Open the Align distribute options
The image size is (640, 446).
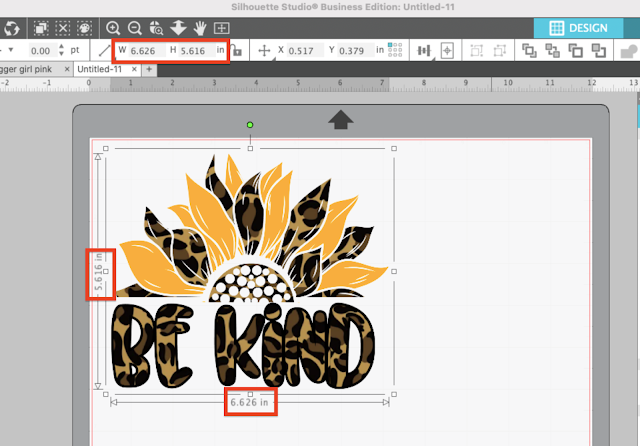coord(424,51)
